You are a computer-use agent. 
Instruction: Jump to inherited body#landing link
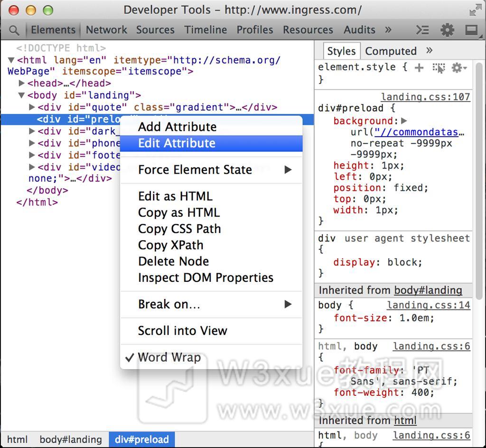coord(428,290)
